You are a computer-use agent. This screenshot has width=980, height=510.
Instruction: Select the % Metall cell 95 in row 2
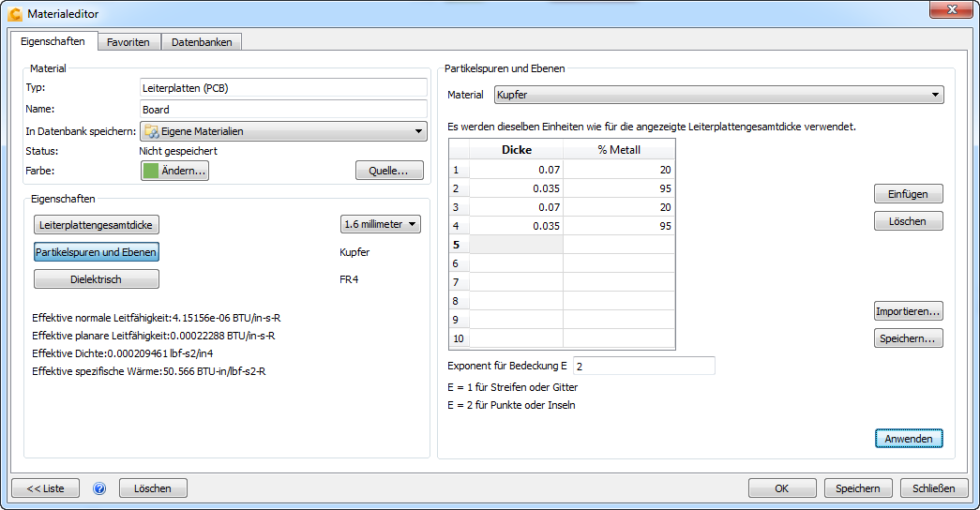tap(619, 188)
